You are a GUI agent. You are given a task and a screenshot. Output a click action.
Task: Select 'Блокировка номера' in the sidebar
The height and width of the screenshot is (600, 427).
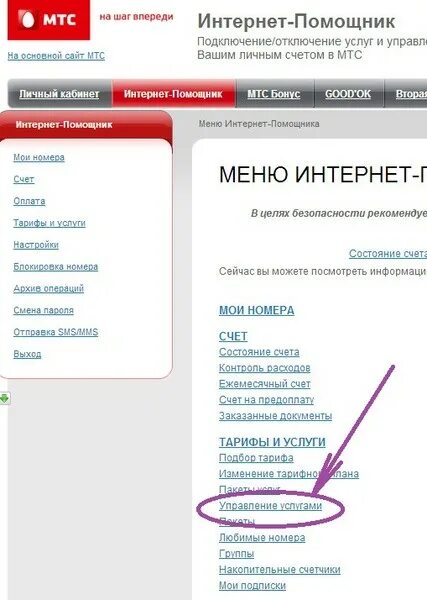point(55,266)
